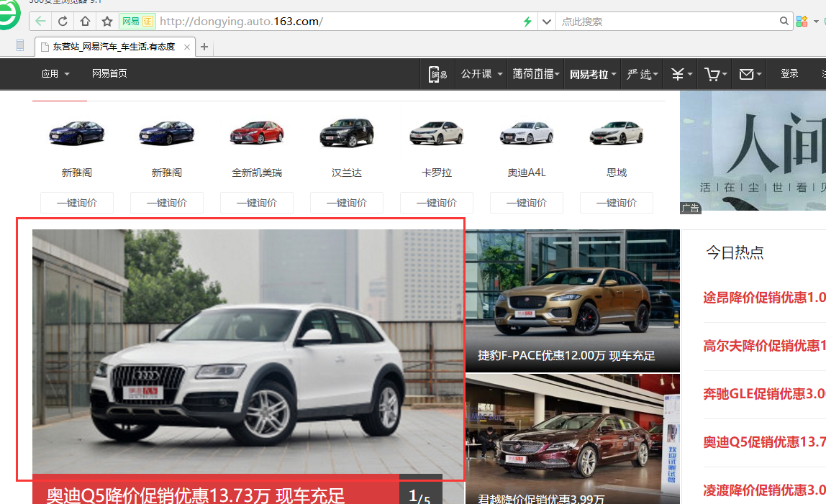
Task: Bookmark this page with the star icon
Action: coord(107,22)
